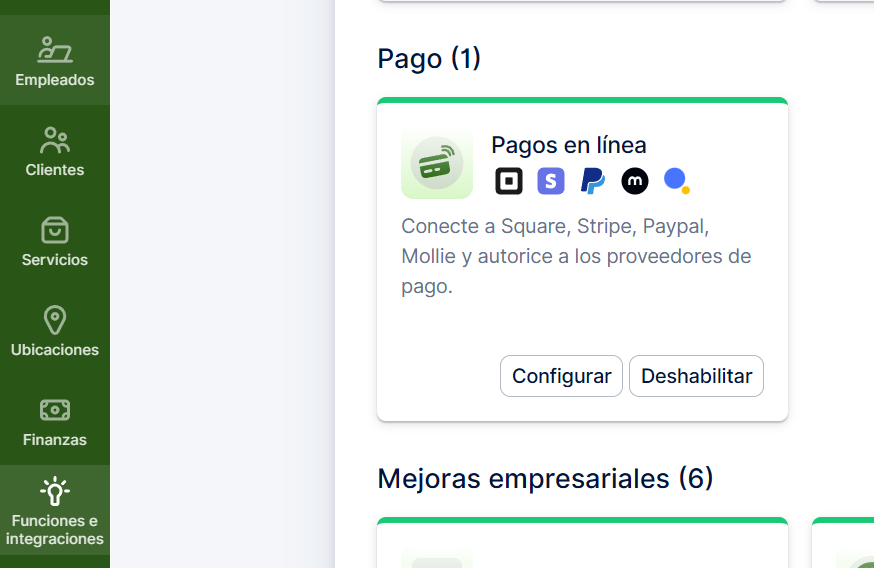874x568 pixels.
Task: Click the Mejoras empresariales (6) heading
Action: [x=545, y=479]
